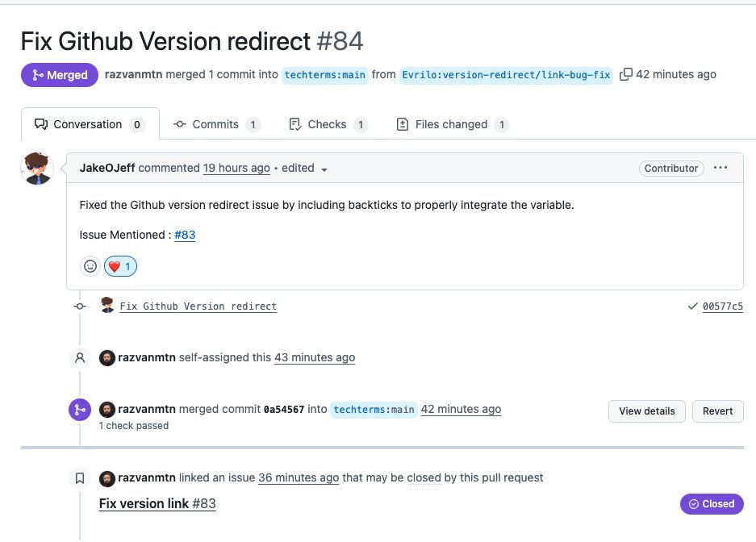Open comment options three-dot menu
Image resolution: width=756 pixels, height=542 pixels.
[x=720, y=168]
